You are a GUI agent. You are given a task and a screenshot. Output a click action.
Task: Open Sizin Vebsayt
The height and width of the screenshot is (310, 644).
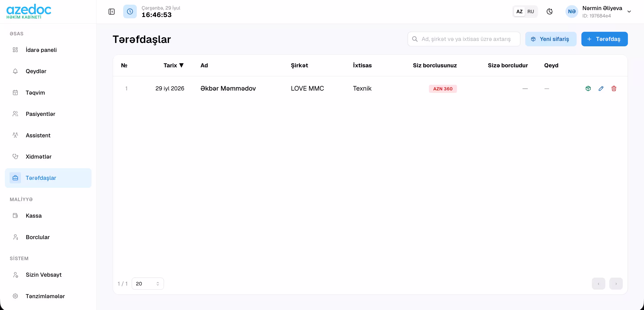[x=48, y=275]
